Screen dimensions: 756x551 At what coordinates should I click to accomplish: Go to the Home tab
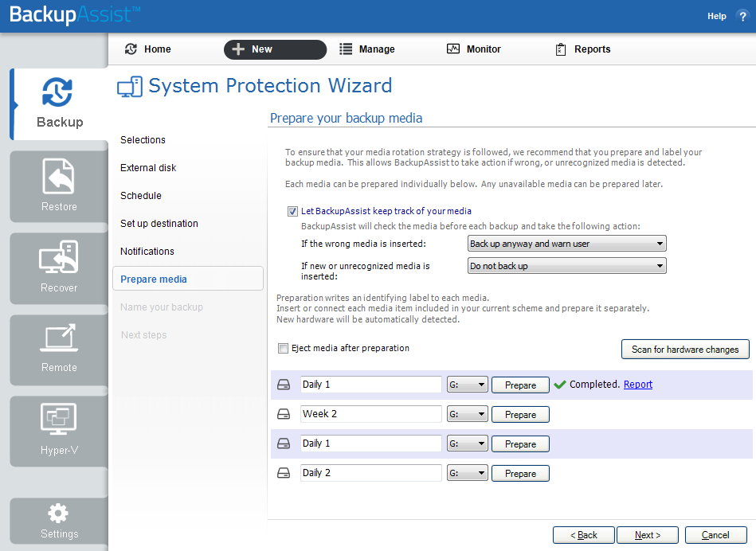point(147,49)
